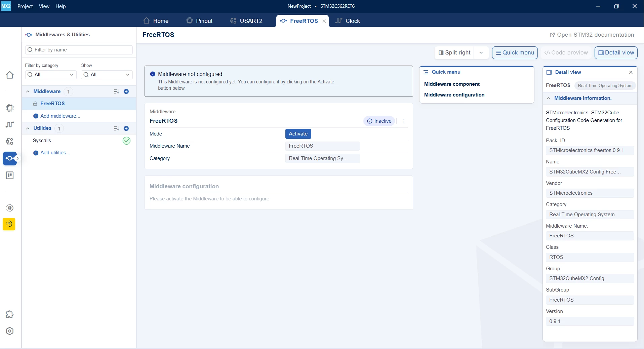The width and height of the screenshot is (644, 349).
Task: Click the Middlewares & Utilities header icon
Action: [29, 35]
